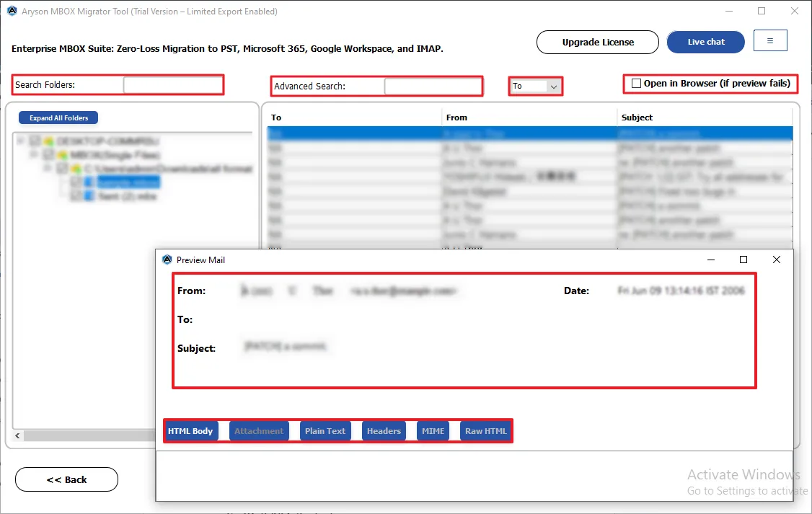Screen dimensions: 812x514
Task: Maximize the Aryson MBOX Migrator main window
Action: 762,11
